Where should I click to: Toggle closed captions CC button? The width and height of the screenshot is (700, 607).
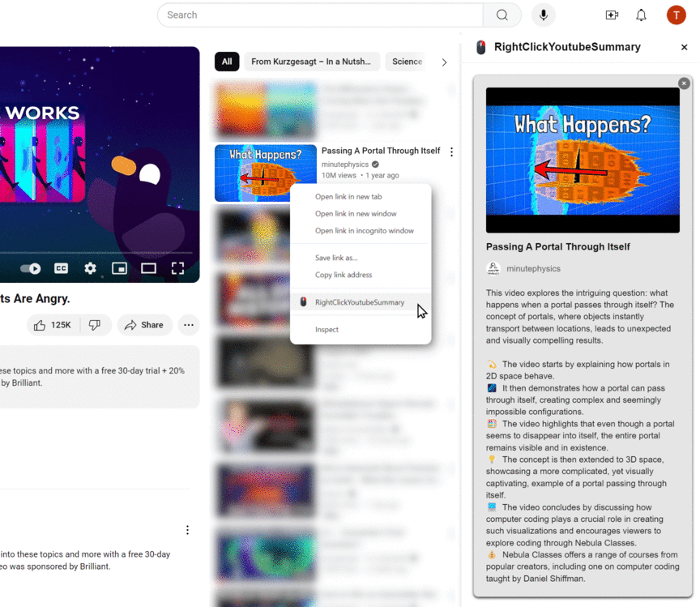pos(61,268)
